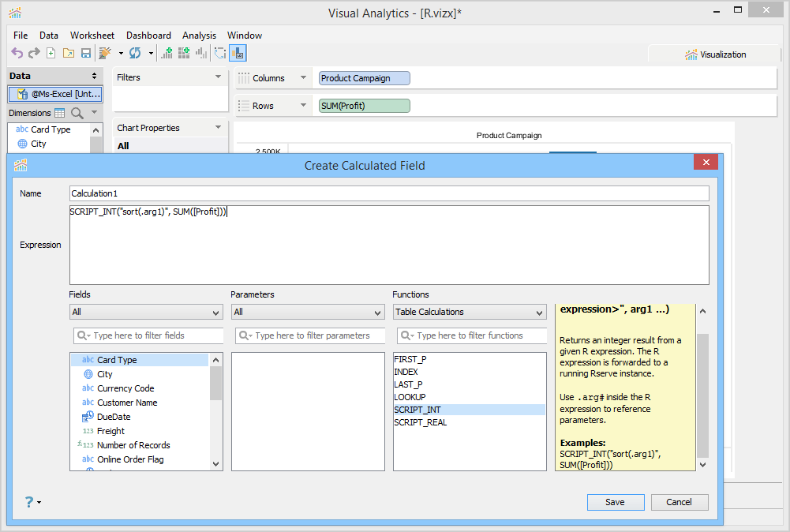Select LOOKUP in the functions list
This screenshot has width=790, height=532.
tap(410, 397)
